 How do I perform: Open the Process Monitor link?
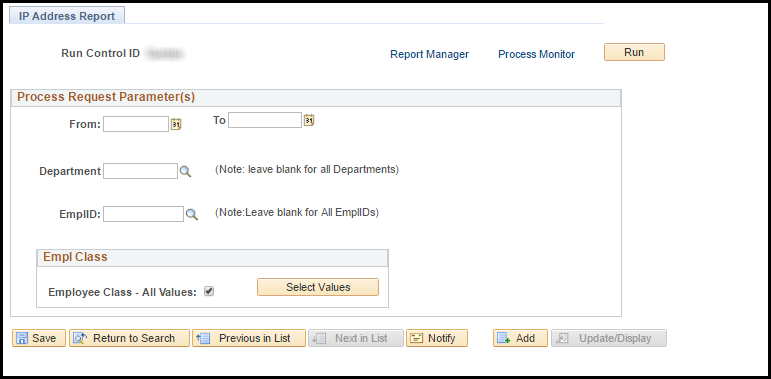(x=536, y=54)
